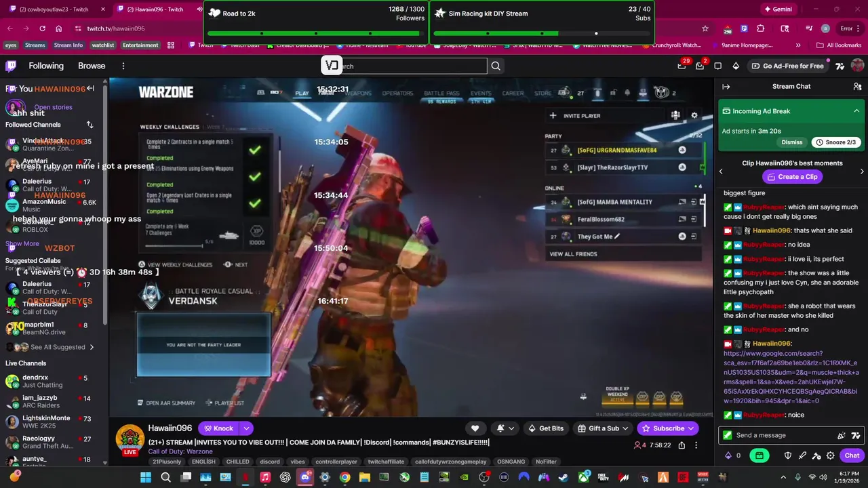Viewport: 868px width, 488px height.
Task: Open the Entertainment bookmark folder
Action: [140, 45]
